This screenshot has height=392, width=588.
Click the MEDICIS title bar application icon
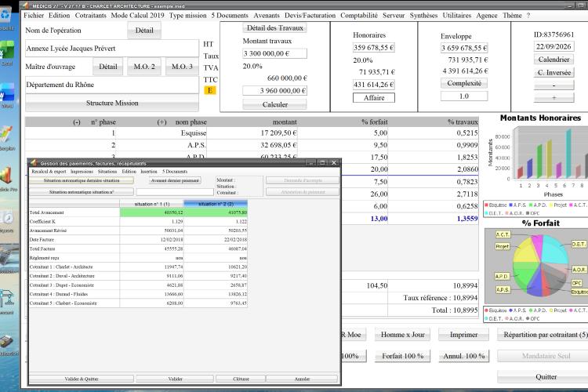[26, 5]
